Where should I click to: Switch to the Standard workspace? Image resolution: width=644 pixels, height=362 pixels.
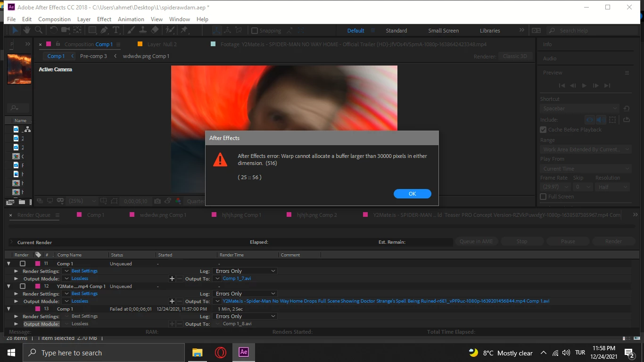pos(396,31)
